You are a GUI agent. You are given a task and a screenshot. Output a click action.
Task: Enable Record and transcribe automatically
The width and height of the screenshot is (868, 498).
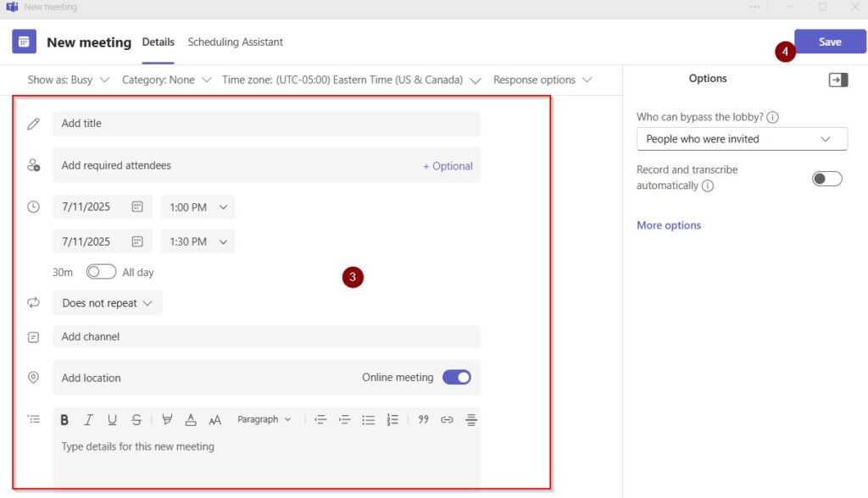click(x=826, y=179)
